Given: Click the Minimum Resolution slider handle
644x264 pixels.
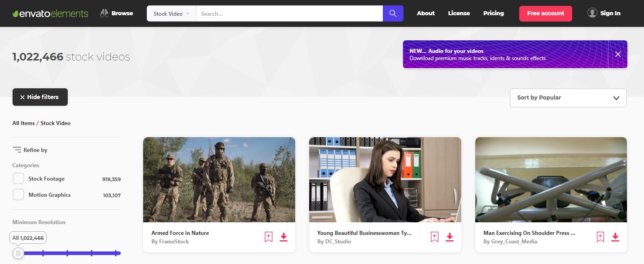Looking at the screenshot, I should pyautogui.click(x=18, y=253).
